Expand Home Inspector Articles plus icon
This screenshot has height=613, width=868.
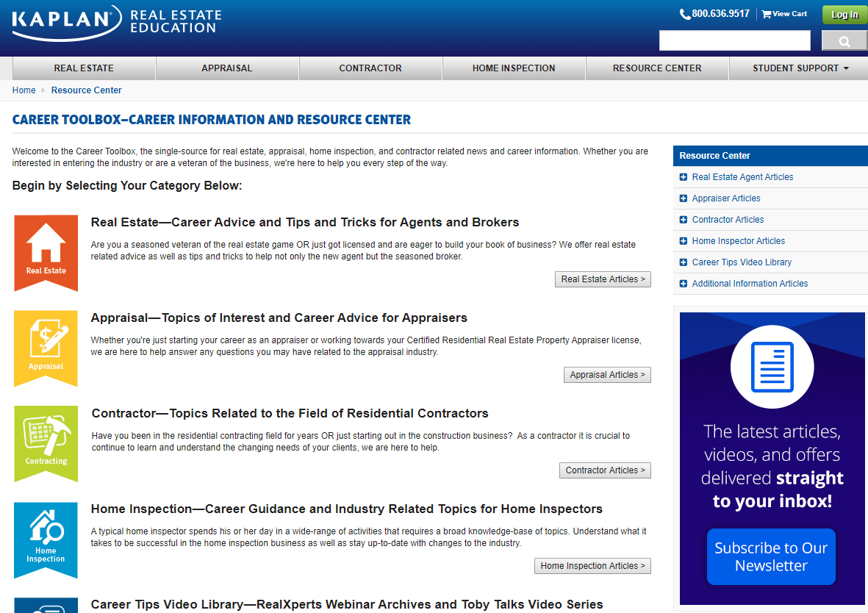[x=683, y=241]
